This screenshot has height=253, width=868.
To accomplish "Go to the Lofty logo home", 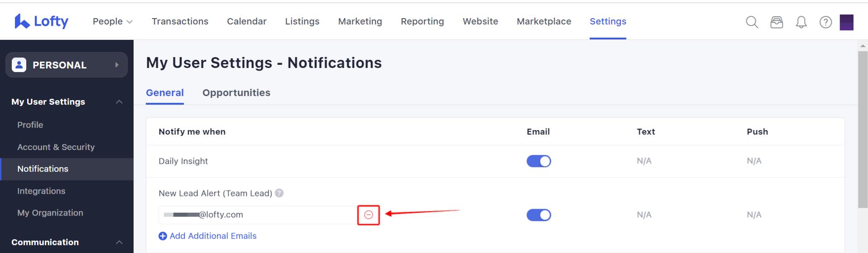I will 42,21.
